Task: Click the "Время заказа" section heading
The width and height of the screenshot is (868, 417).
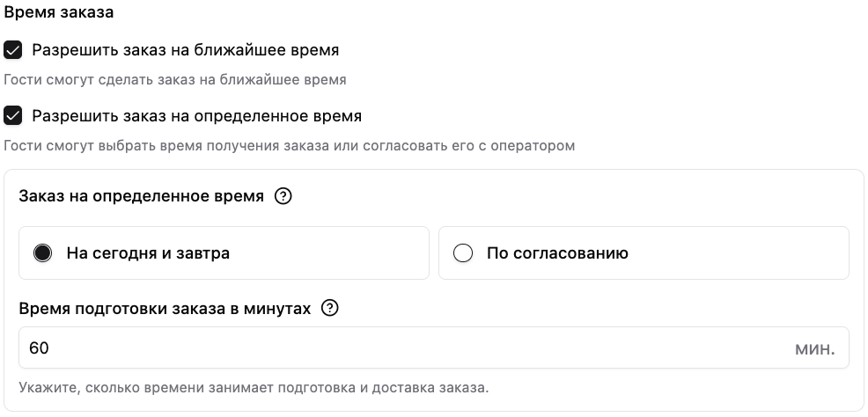Action: tap(58, 12)
